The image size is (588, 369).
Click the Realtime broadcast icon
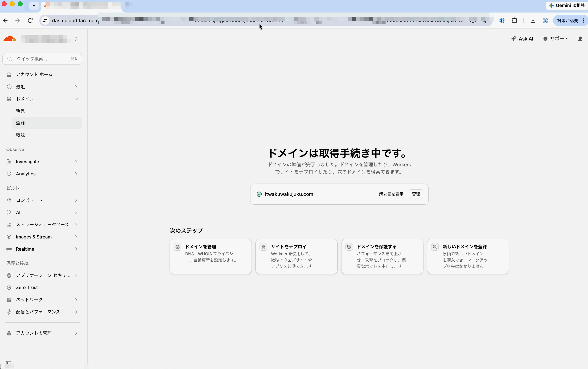(9, 249)
